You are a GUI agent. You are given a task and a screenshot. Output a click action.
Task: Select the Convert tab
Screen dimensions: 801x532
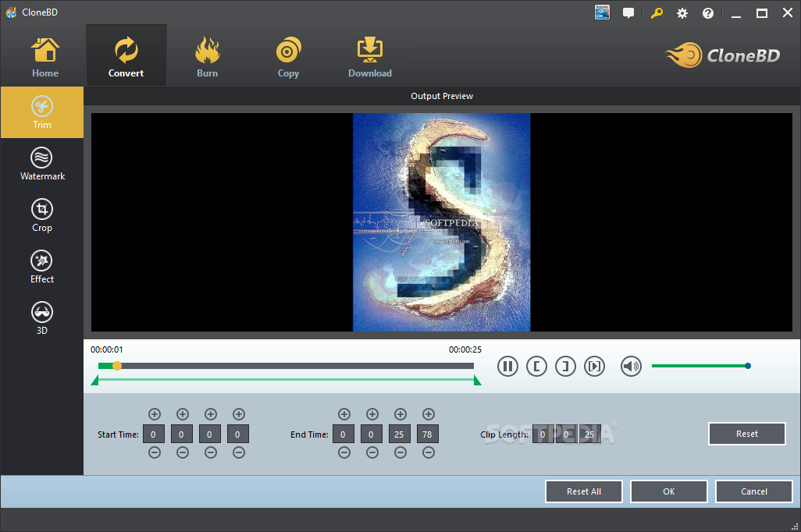[x=126, y=57]
